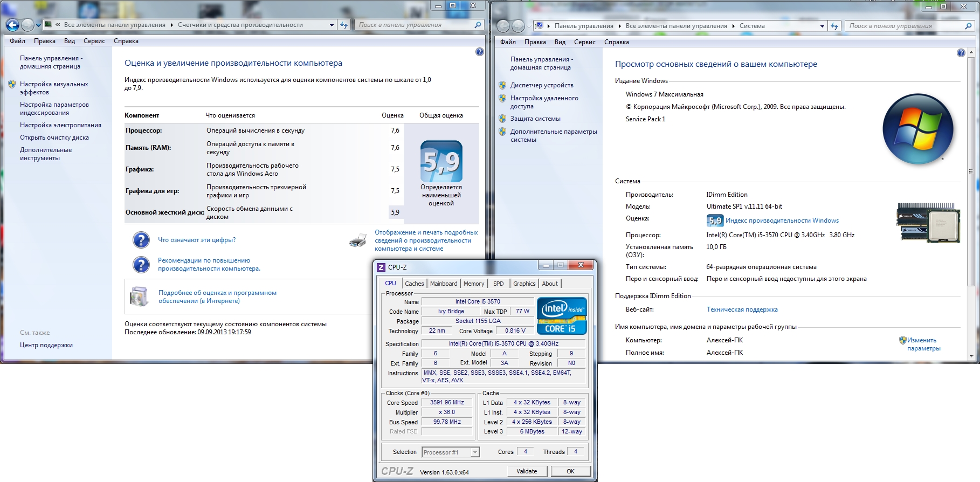
Task: Expand address bar history in System window
Action: click(822, 26)
